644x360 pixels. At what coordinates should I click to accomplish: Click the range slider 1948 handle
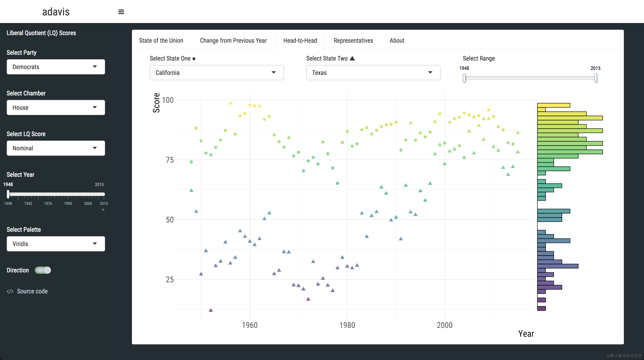coord(464,78)
